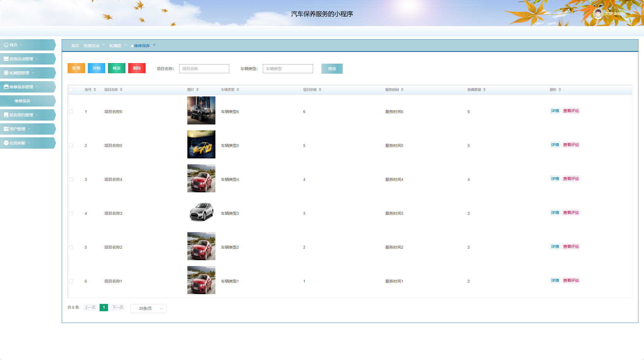The width and height of the screenshot is (644, 360).
Task: Open the 20条/页 page size dropdown
Action: tap(148, 308)
